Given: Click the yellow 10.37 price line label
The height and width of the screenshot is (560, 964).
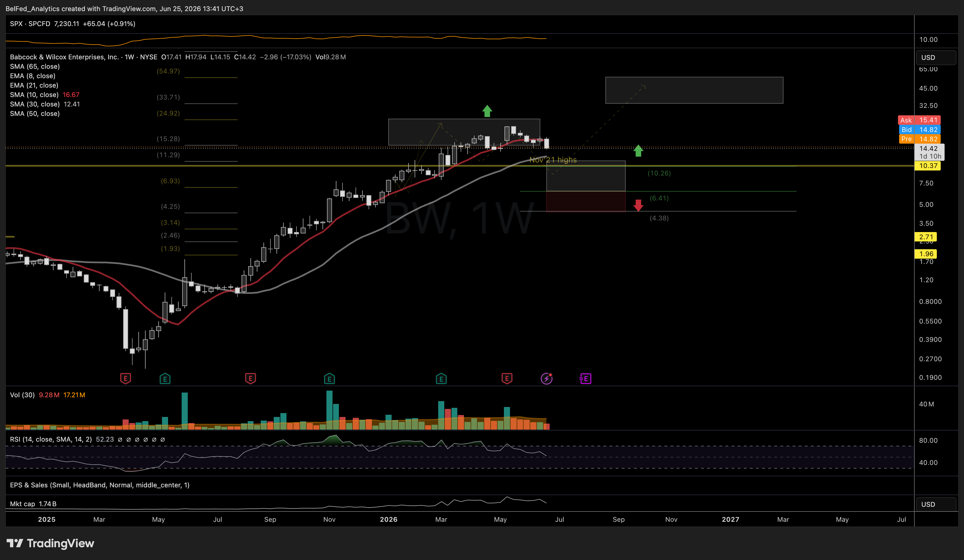Looking at the screenshot, I should 928,166.
